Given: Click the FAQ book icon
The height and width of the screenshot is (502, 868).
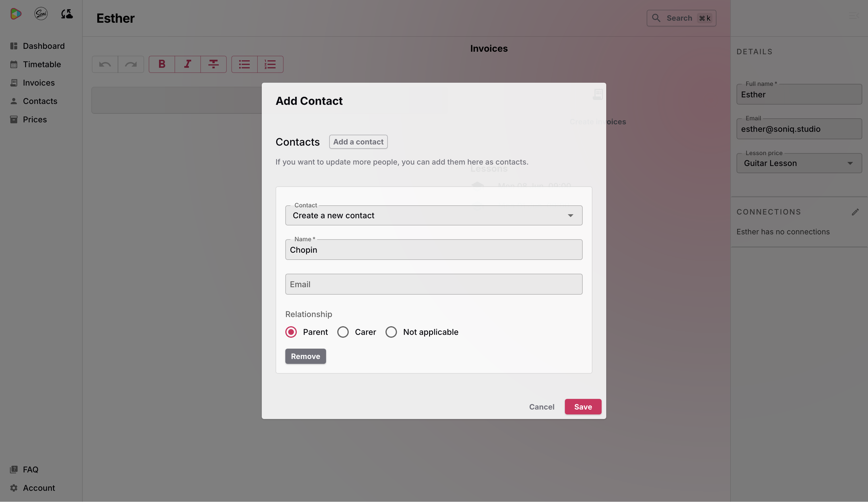Looking at the screenshot, I should click(14, 469).
